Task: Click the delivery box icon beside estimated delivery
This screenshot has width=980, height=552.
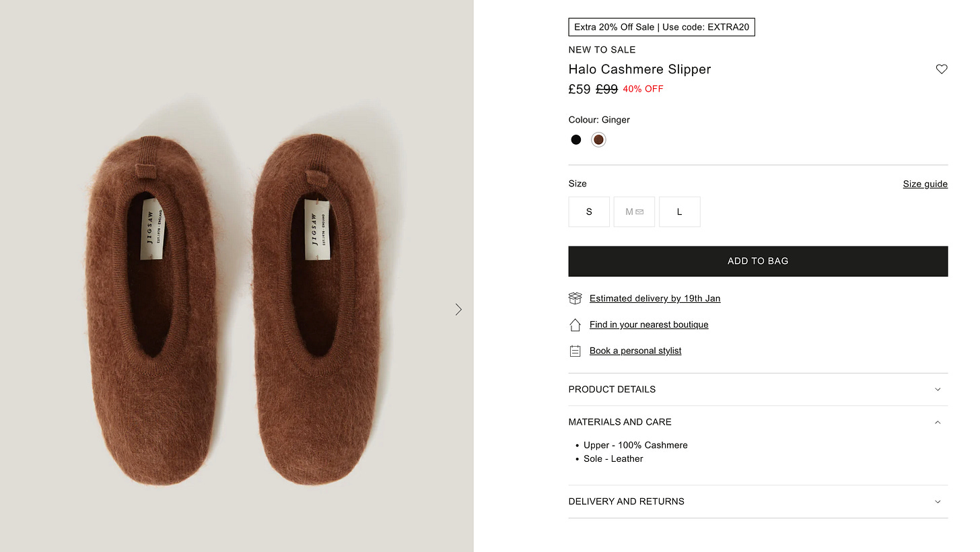Action: click(x=575, y=298)
